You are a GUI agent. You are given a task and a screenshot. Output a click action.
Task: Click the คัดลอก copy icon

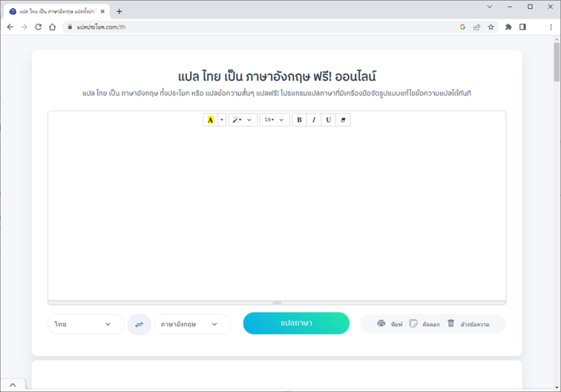(414, 324)
